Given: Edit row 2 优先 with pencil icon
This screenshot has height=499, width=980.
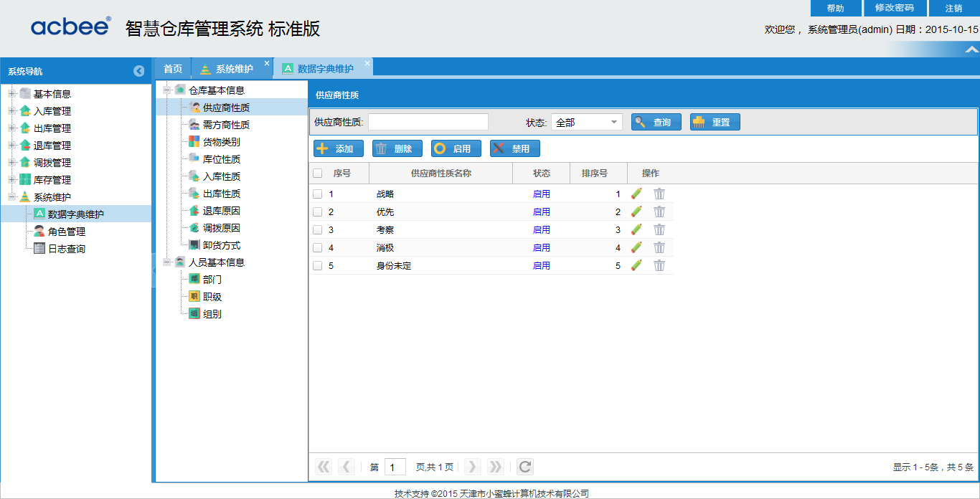Looking at the screenshot, I should pyautogui.click(x=636, y=212).
